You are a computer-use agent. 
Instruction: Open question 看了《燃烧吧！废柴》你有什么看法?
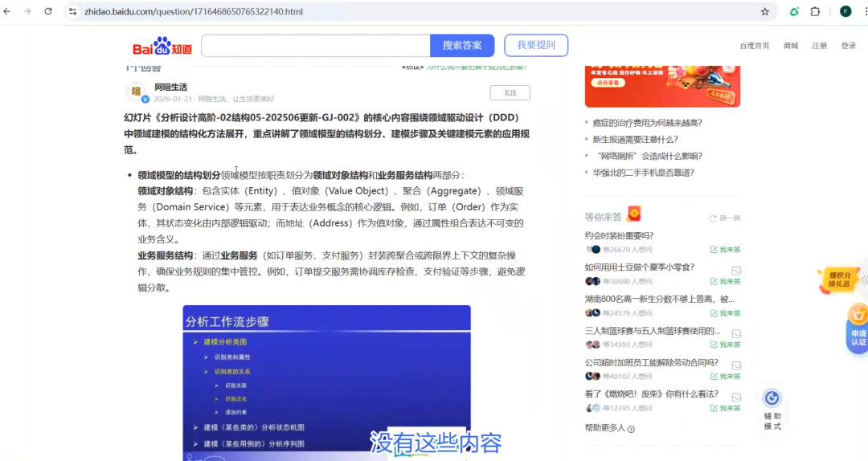[x=652, y=394]
